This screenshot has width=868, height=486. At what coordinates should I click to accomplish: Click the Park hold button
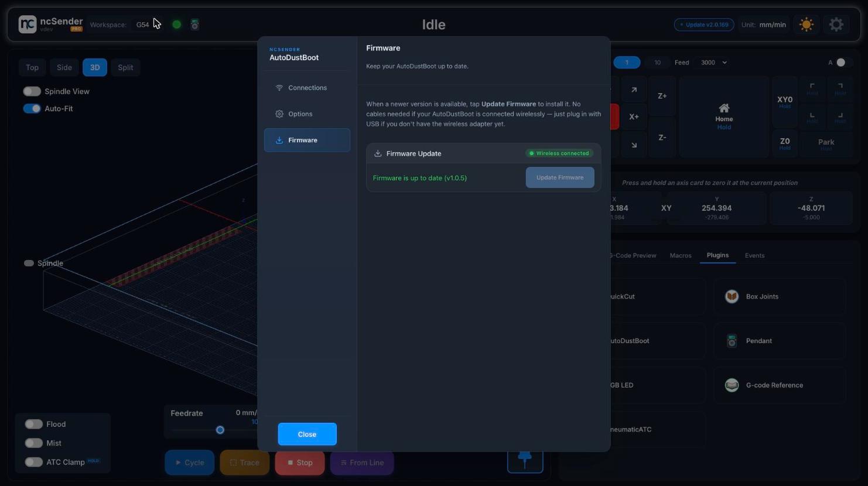pyautogui.click(x=826, y=144)
